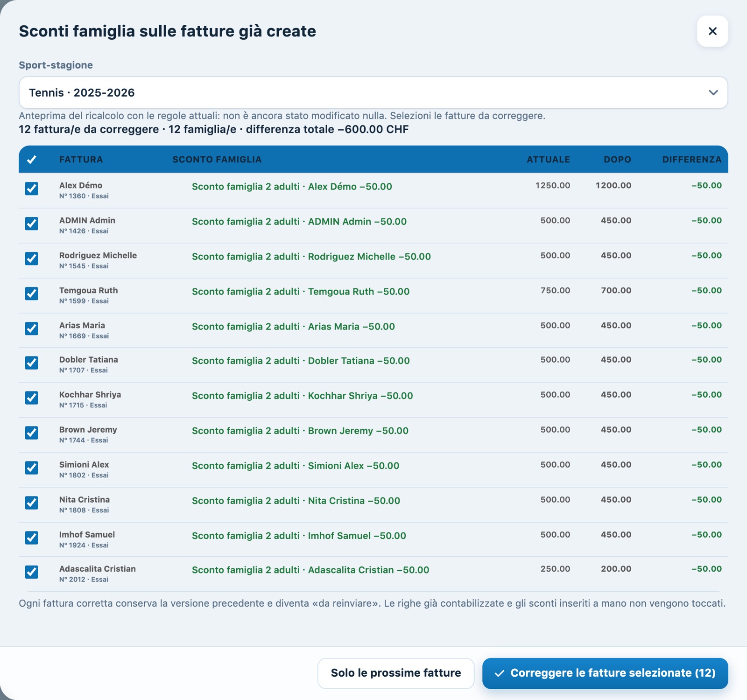Viewport: 747px width, 700px height.
Task: Toggle the select-all checkbox in table header
Action: (32, 160)
